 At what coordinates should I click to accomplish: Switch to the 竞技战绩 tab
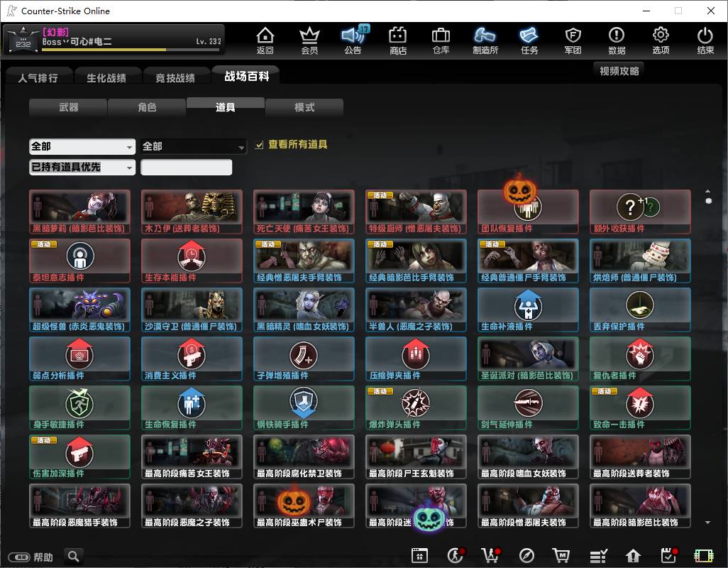coord(175,77)
